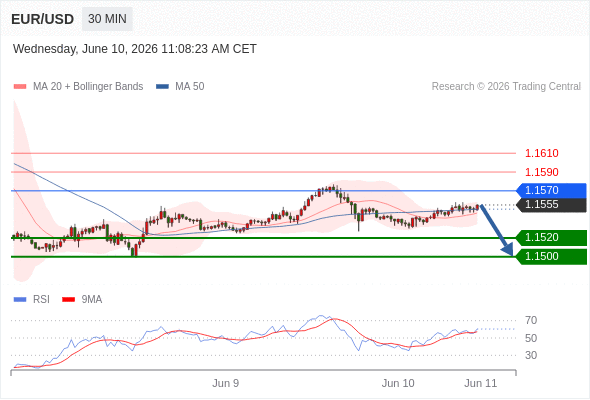
Task: Open the Trading Central research credit
Action: click(506, 87)
